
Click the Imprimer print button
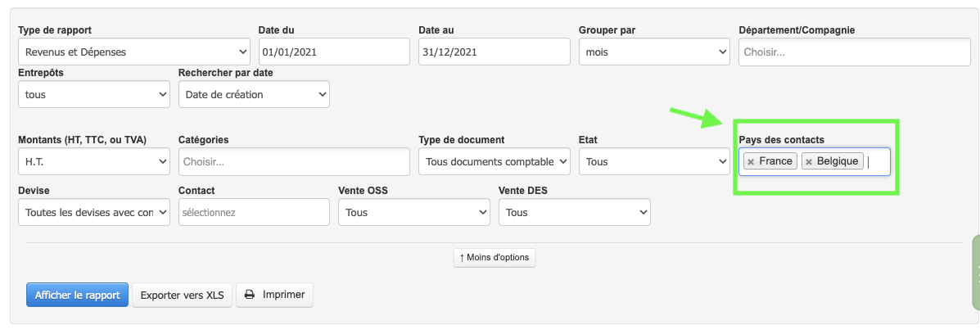point(274,295)
